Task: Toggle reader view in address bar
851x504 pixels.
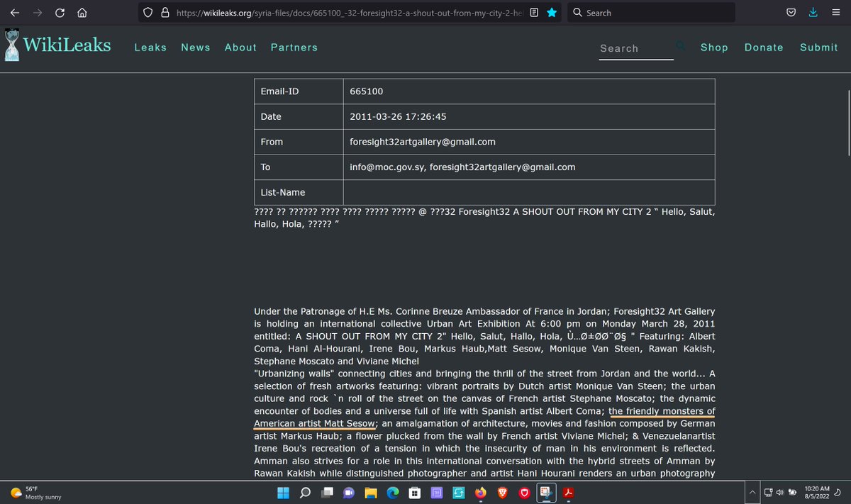Action: point(535,12)
